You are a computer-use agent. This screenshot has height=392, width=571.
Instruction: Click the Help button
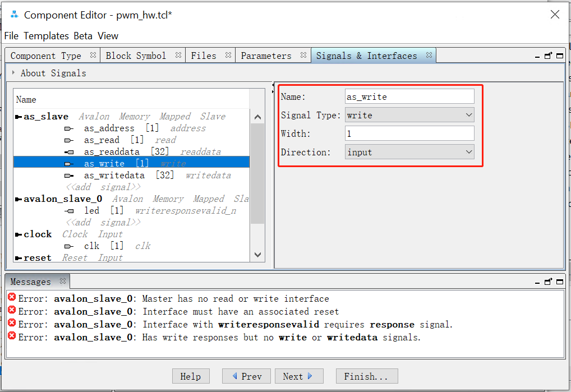(191, 376)
